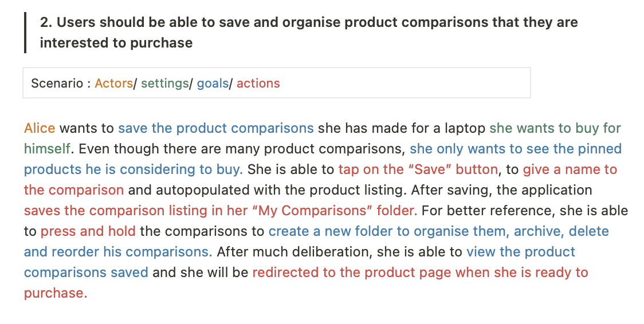The width and height of the screenshot is (644, 324).
Task: Click green text 'she wants to buy for'
Action: click(555, 128)
